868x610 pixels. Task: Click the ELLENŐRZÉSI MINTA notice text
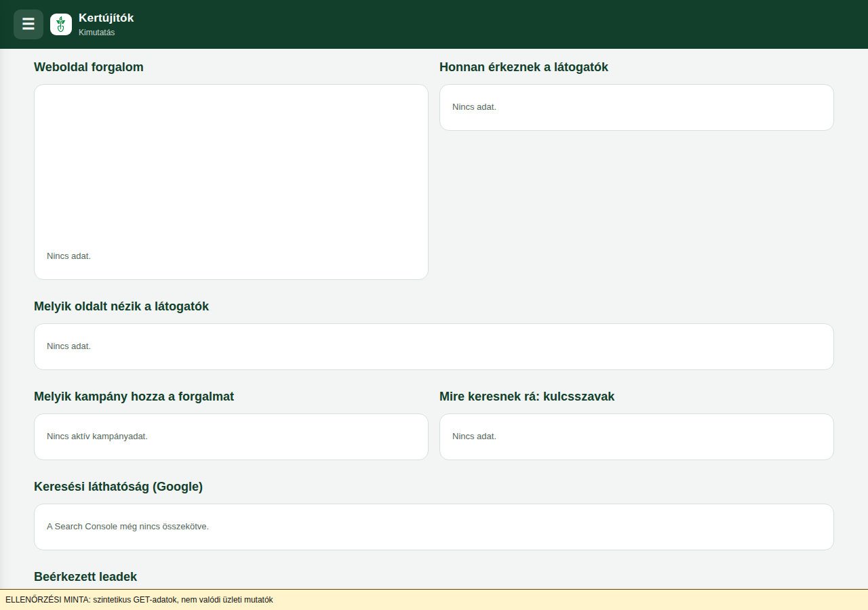pos(139,600)
